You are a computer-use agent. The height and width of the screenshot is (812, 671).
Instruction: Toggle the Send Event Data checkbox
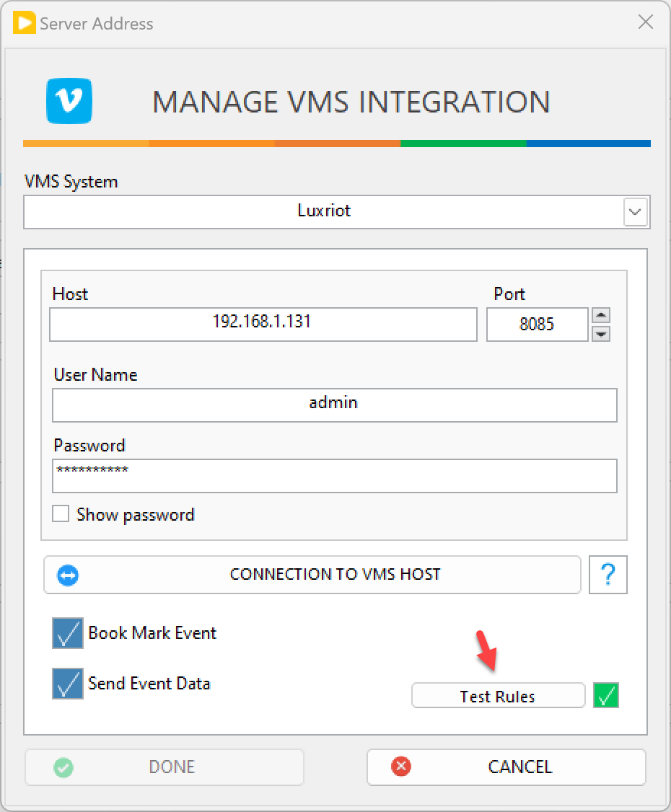pos(68,684)
